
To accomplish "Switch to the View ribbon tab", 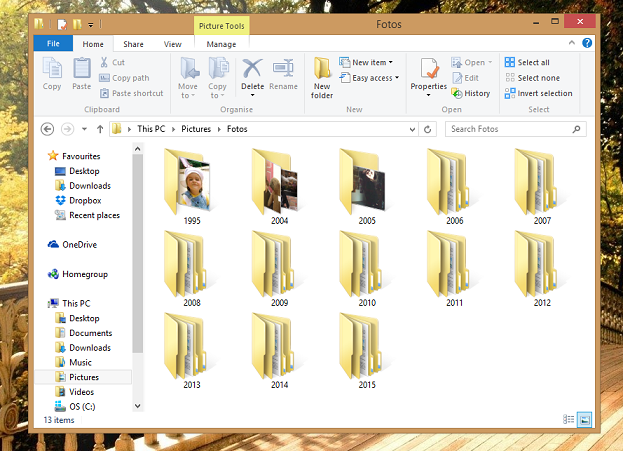I will [172, 44].
